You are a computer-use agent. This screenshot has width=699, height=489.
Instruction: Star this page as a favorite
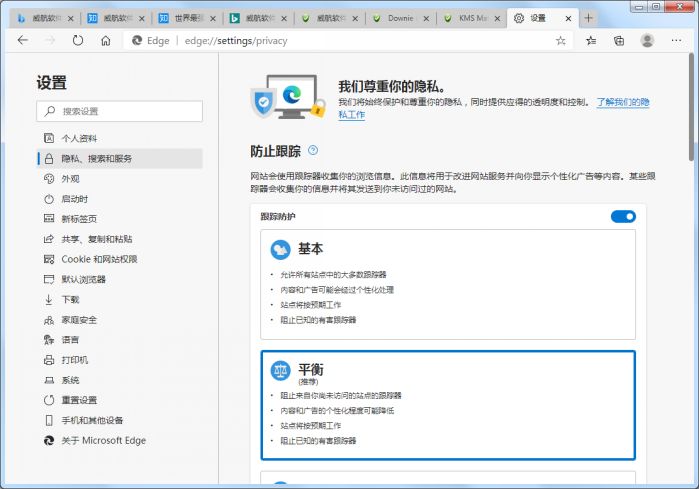pyautogui.click(x=561, y=40)
